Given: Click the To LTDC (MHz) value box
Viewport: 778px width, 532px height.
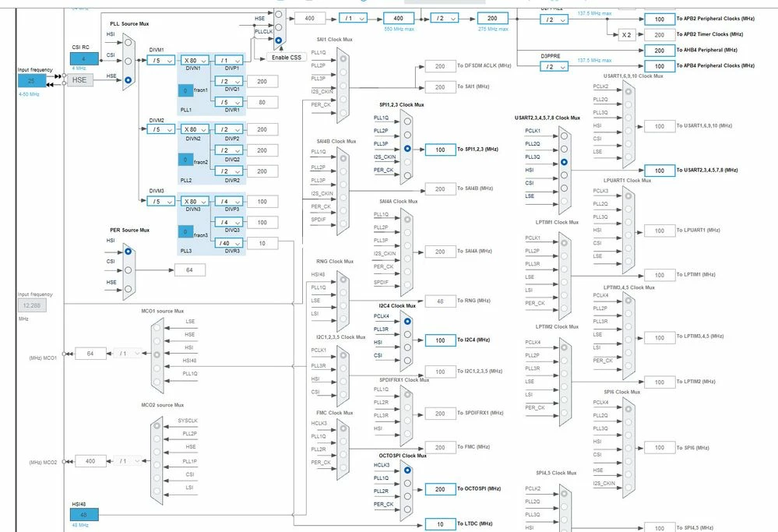Looking at the screenshot, I should (x=440, y=523).
